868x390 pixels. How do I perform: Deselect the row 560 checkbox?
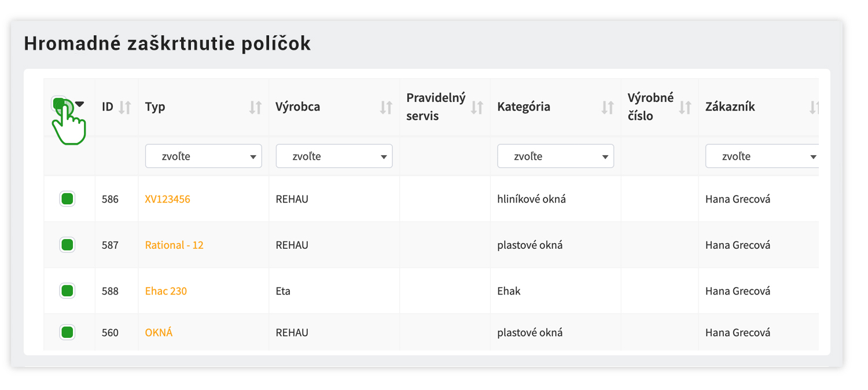(x=67, y=332)
